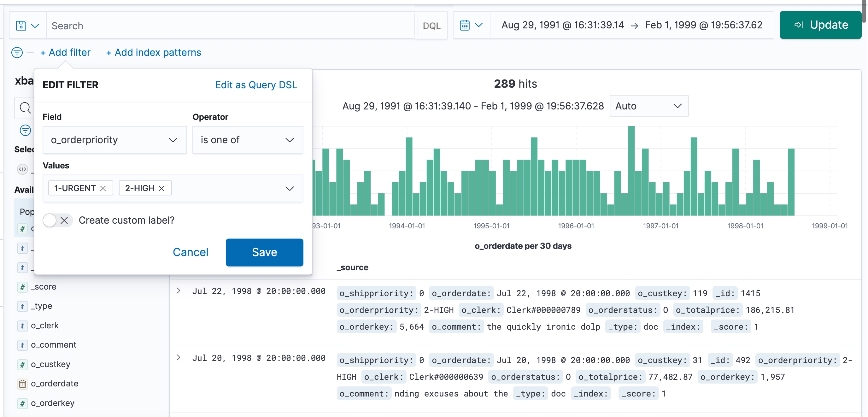Image resolution: width=868 pixels, height=417 pixels.
Task: Click Cancel in edit filter popup
Action: coord(191,252)
